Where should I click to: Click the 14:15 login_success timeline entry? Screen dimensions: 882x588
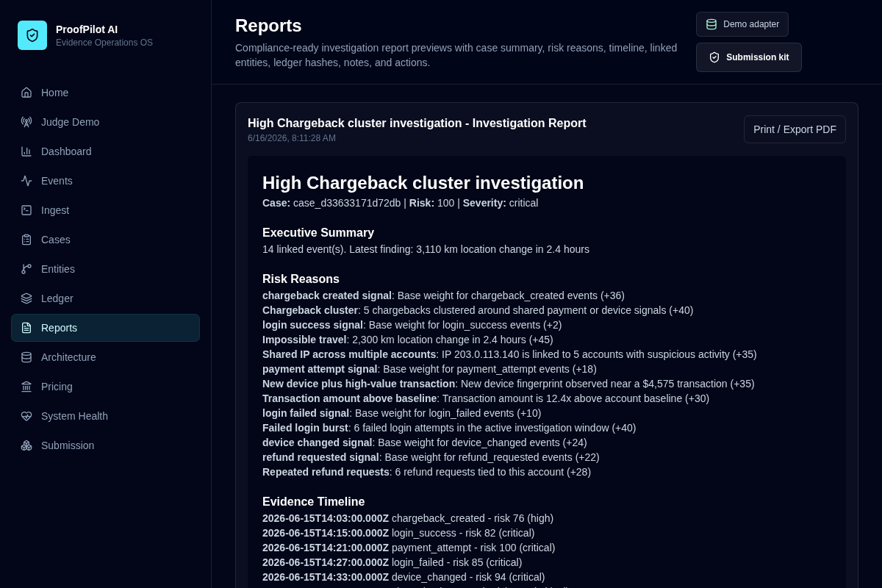click(x=398, y=533)
